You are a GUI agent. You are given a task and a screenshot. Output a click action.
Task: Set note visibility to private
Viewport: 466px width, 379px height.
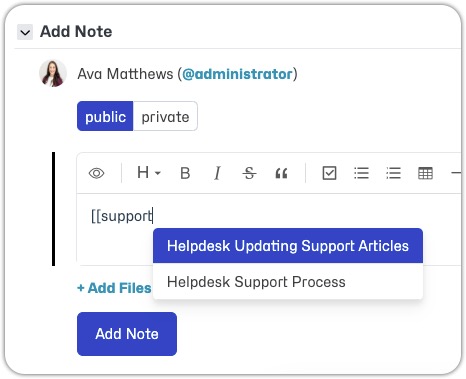click(x=165, y=116)
